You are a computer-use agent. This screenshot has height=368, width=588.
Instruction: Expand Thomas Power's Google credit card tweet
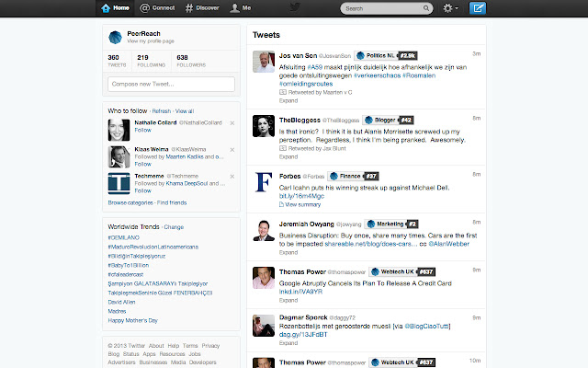coord(288,301)
